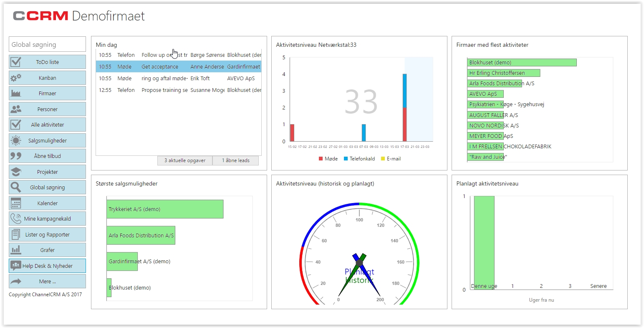Open Åbne tilbud via its quotation-marks icon
This screenshot has height=328, width=644.
[x=16, y=156]
